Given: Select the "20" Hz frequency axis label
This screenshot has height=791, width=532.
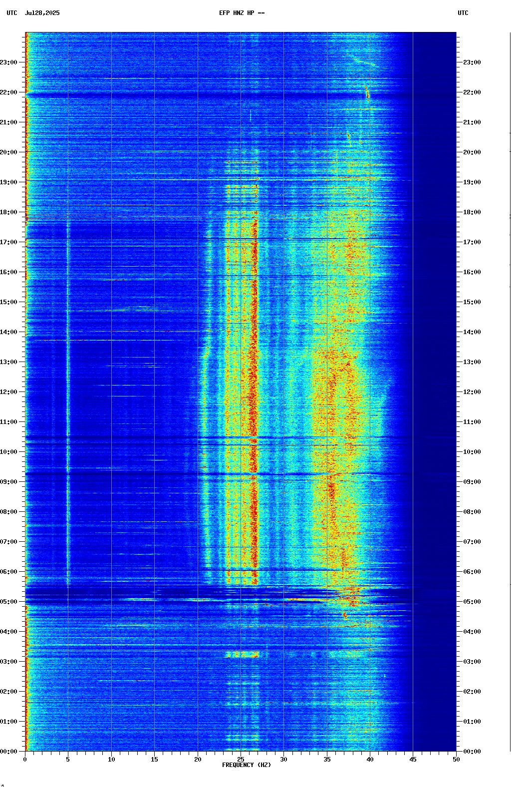Looking at the screenshot, I should [x=198, y=760].
